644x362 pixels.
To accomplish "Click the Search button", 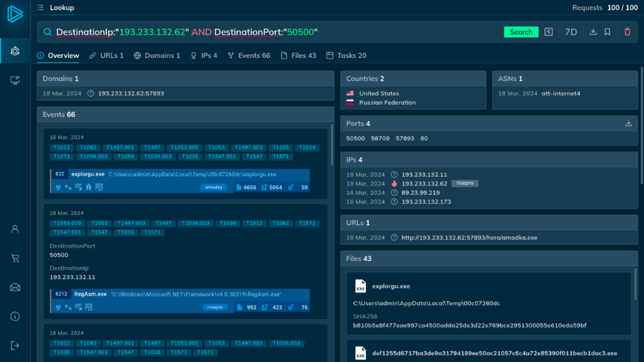I will (521, 32).
